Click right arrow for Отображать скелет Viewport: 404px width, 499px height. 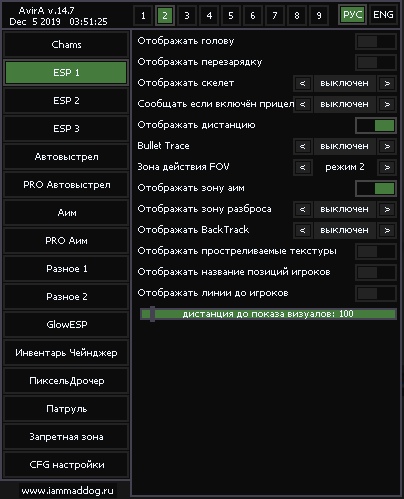tap(387, 83)
